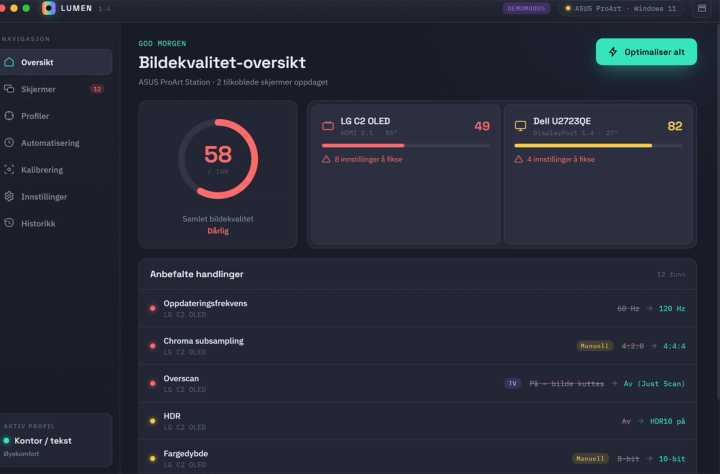This screenshot has height=474, width=720.
Task: Open the Historikk page
Action: click(x=55, y=223)
